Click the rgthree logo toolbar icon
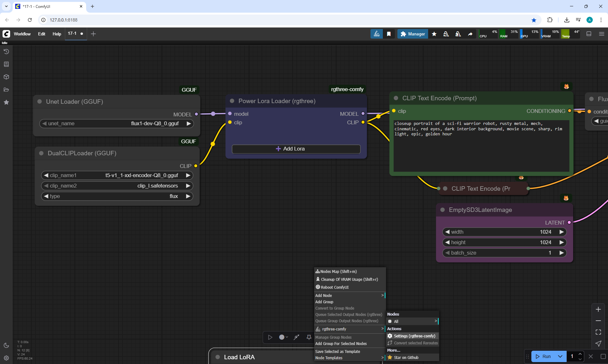 [377, 34]
